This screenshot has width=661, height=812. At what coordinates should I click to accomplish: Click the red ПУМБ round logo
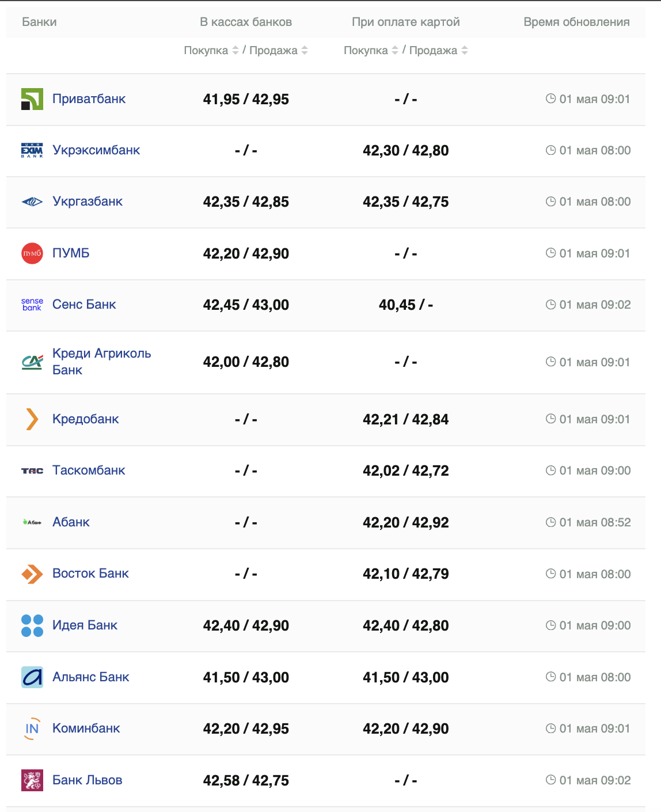(32, 253)
